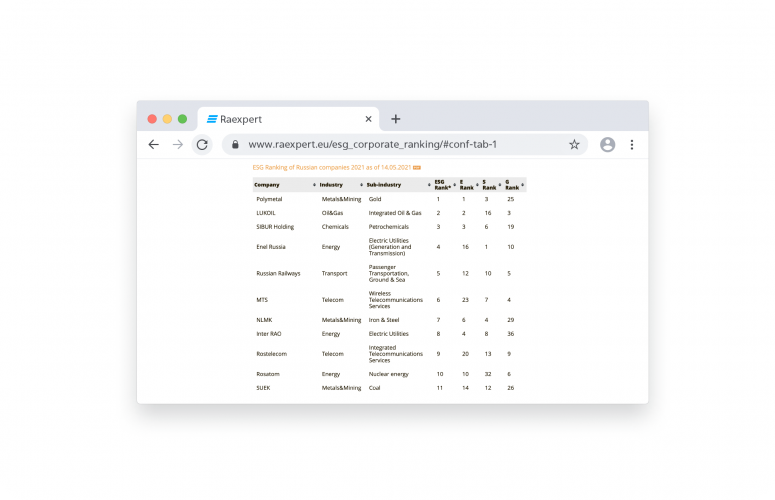Go forward using the browser forward arrow
Viewport: 775px width, 500px height.
click(178, 145)
